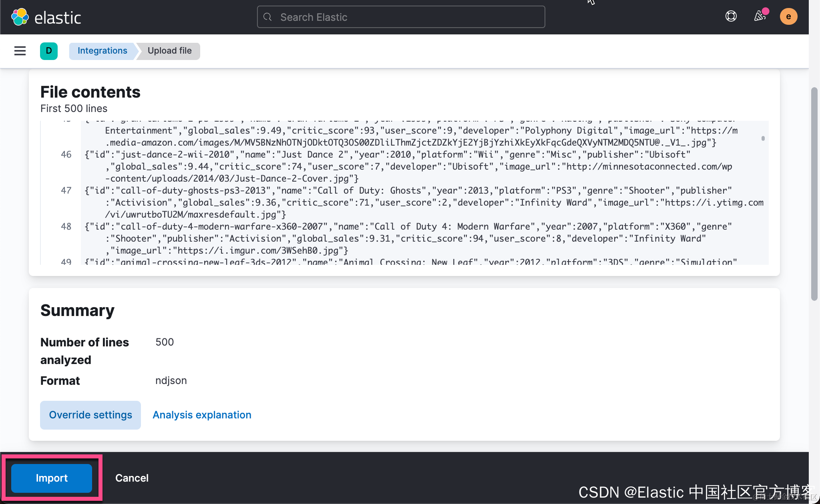This screenshot has height=504, width=820.
Task: Open Override settings
Action: [90, 415]
